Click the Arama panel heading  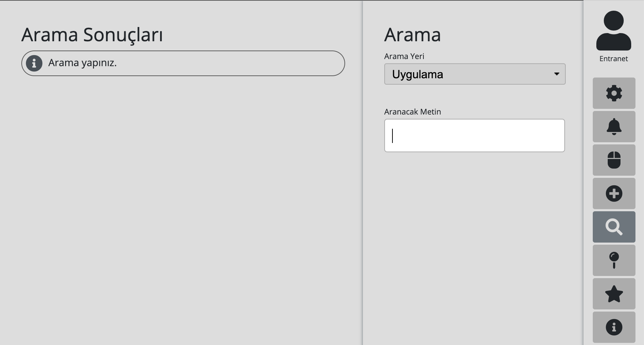412,35
